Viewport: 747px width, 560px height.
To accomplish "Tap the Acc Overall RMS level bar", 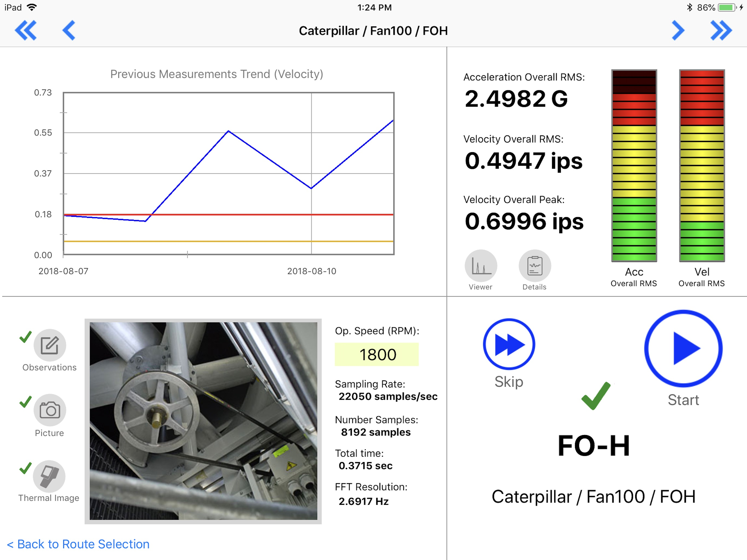I will pyautogui.click(x=634, y=165).
